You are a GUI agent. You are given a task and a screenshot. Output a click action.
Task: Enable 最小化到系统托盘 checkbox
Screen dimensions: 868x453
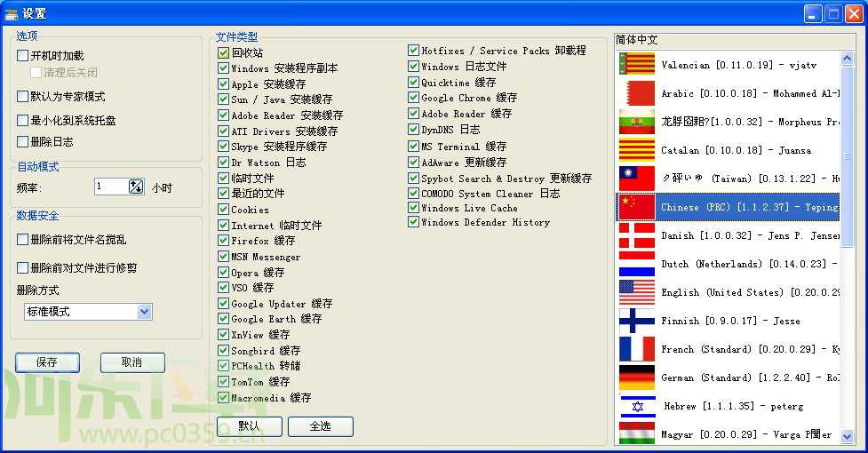coord(23,120)
